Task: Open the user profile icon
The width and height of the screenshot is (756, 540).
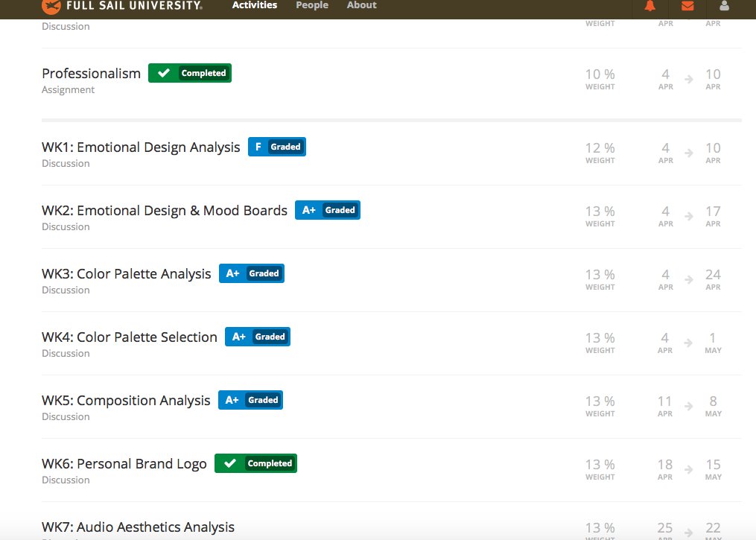Action: coord(724,6)
